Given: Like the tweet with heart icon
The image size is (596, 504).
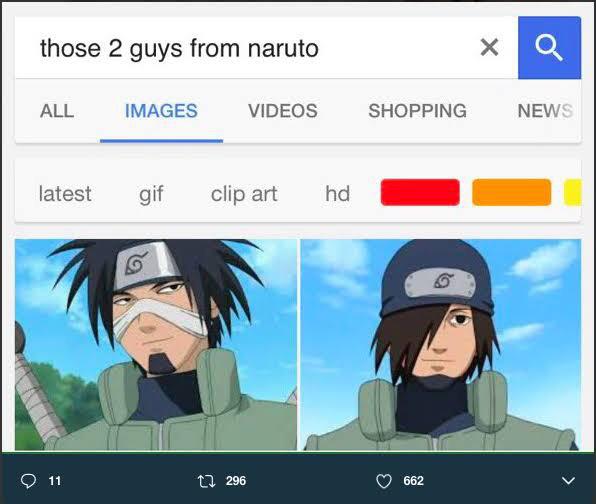Looking at the screenshot, I should pyautogui.click(x=384, y=481).
